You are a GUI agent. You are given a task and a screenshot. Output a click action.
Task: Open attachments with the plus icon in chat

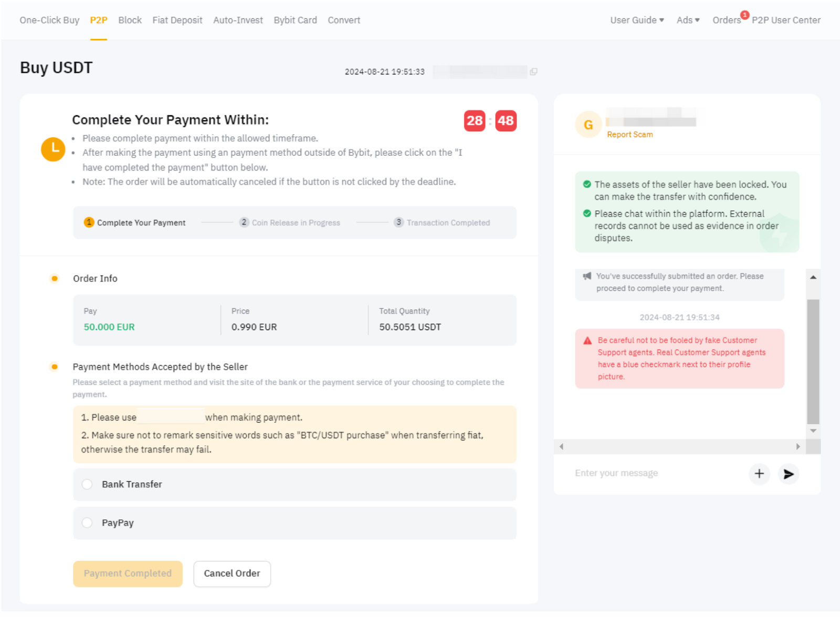point(759,474)
